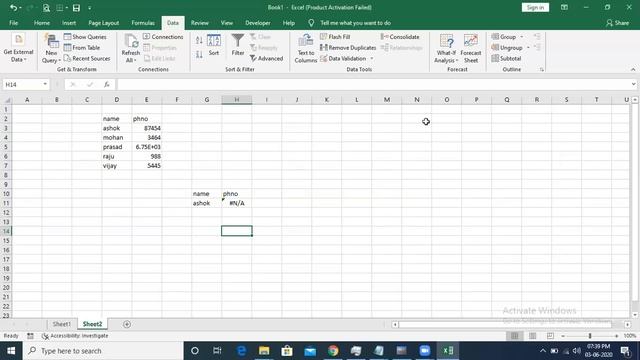This screenshot has height=360, width=640.
Task: Click horizontal scrollbar track
Action: tap(505, 324)
